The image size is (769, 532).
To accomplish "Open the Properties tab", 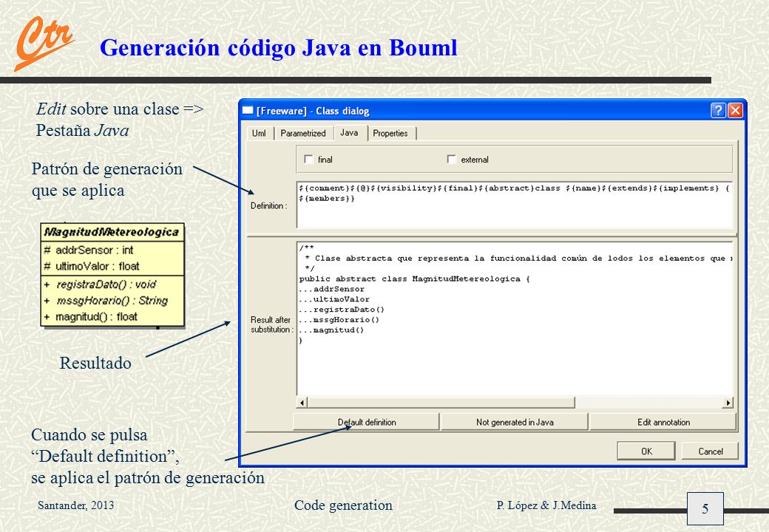I will tap(390, 133).
